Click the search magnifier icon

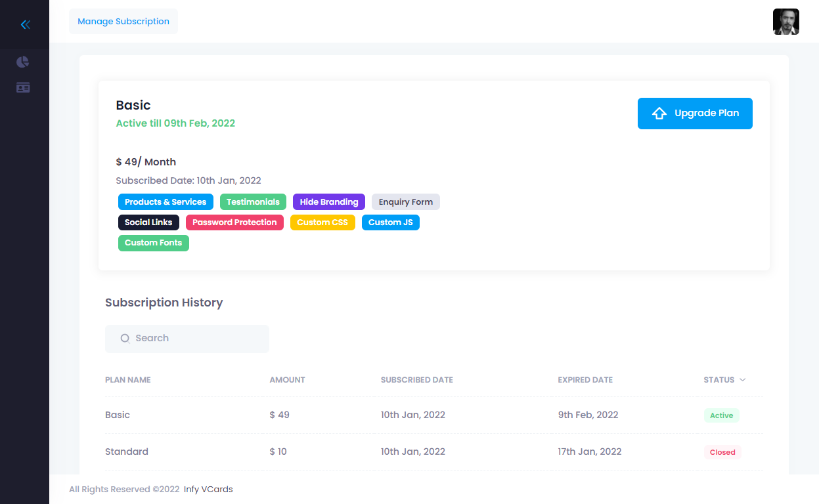[125, 339]
